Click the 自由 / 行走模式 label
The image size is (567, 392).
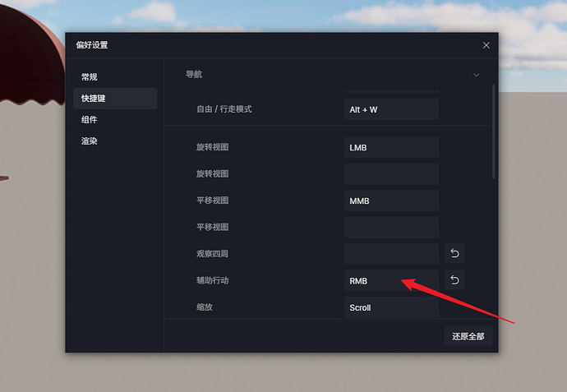coord(224,109)
